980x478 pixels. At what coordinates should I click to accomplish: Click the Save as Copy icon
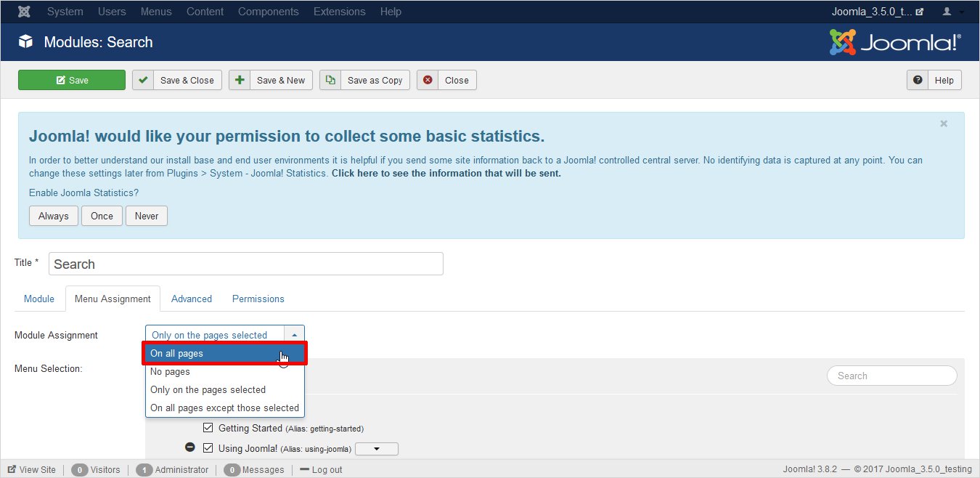(x=330, y=80)
